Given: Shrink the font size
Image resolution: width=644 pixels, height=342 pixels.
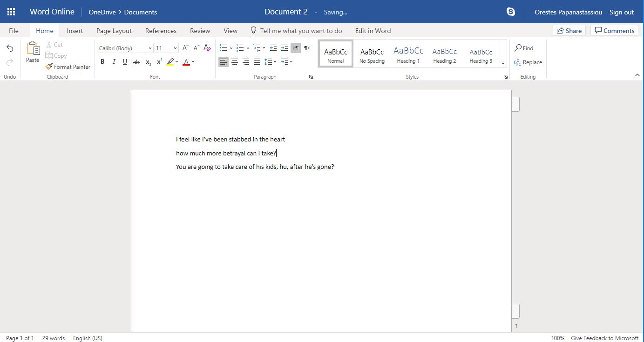Looking at the screenshot, I should pos(196,48).
